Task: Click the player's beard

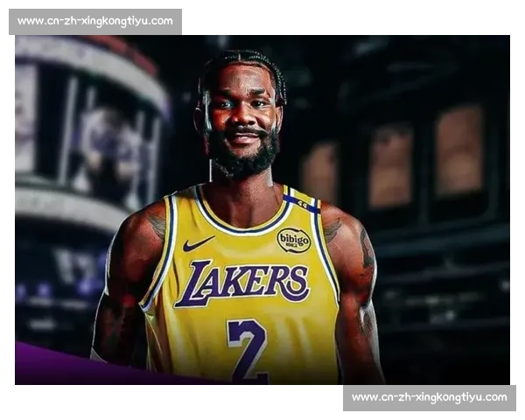Action: coord(242,157)
